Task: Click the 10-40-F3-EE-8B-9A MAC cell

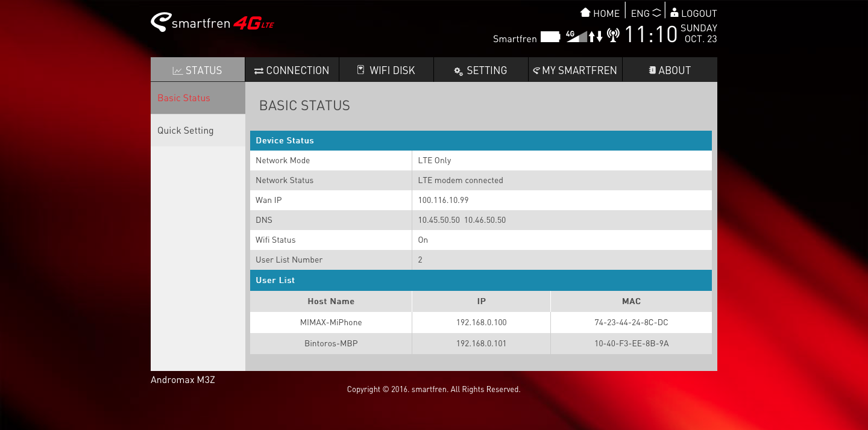Action: pos(631,343)
